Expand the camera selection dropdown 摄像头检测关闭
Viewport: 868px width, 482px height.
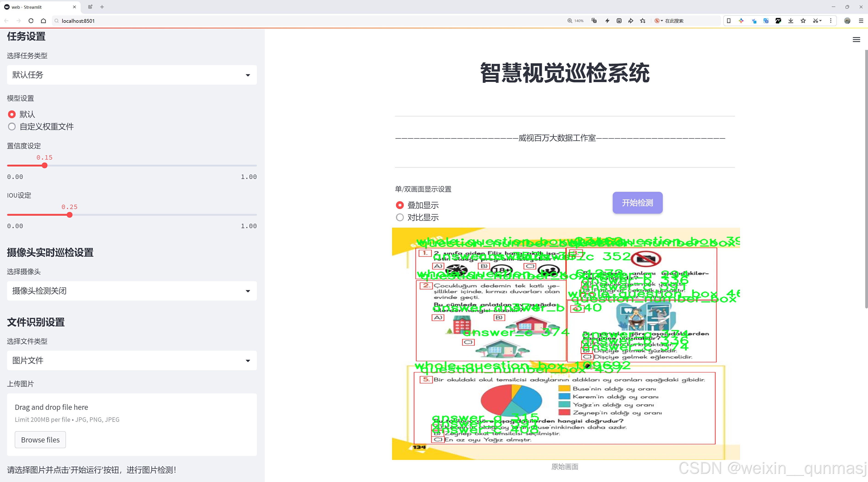click(132, 291)
